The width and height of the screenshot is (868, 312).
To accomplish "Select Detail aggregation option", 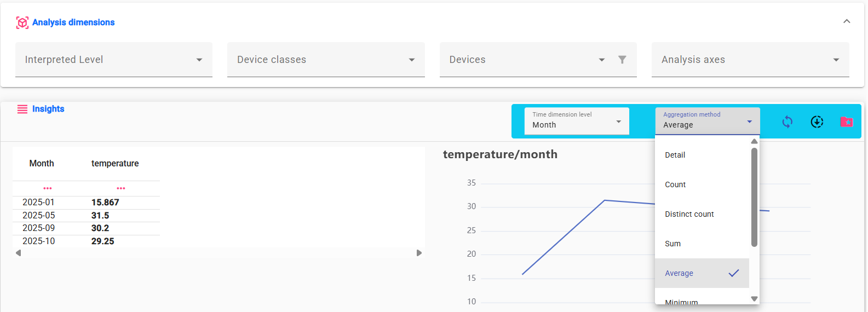I will [x=675, y=155].
